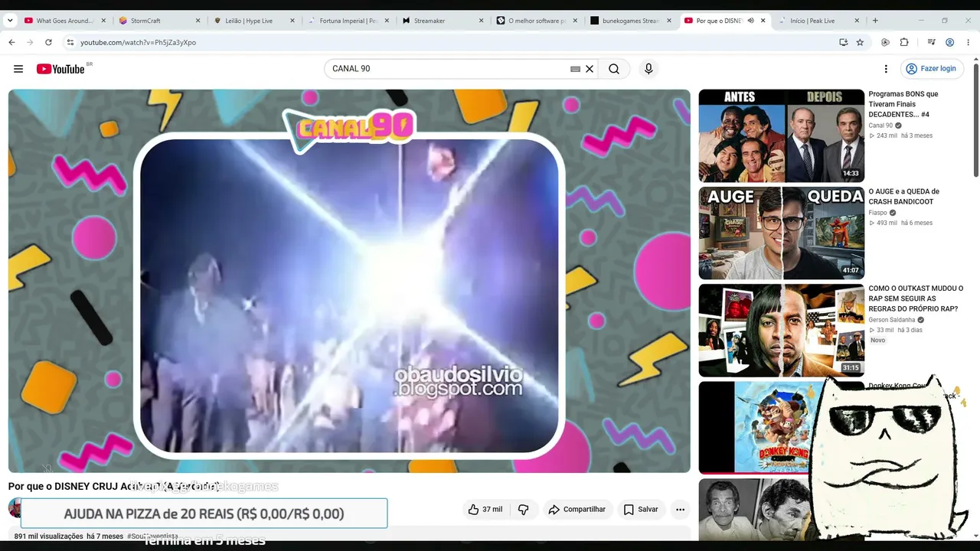Click the '243 mil' views text
This screenshot has height=551, width=980.
tap(887, 135)
